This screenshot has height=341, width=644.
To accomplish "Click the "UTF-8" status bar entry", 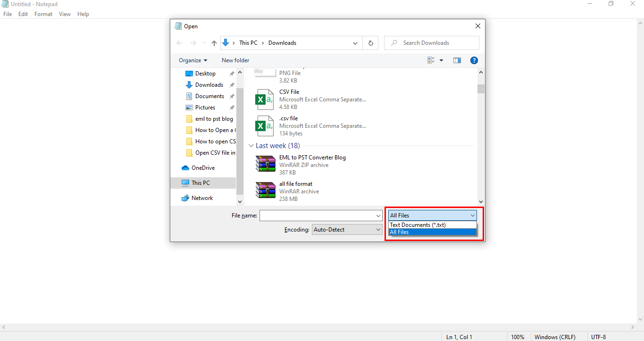I will 598,337.
